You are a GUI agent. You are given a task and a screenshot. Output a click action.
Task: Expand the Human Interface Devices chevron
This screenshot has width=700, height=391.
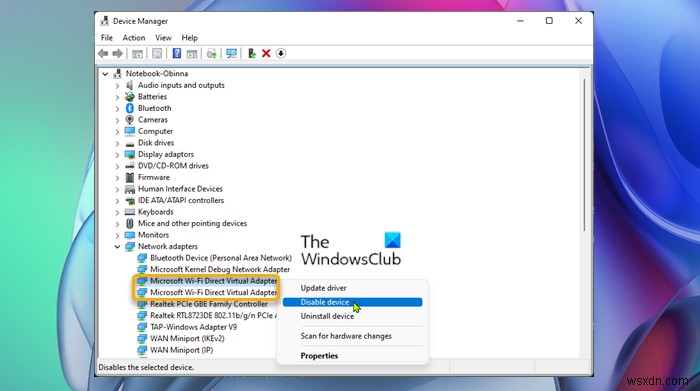click(x=117, y=189)
